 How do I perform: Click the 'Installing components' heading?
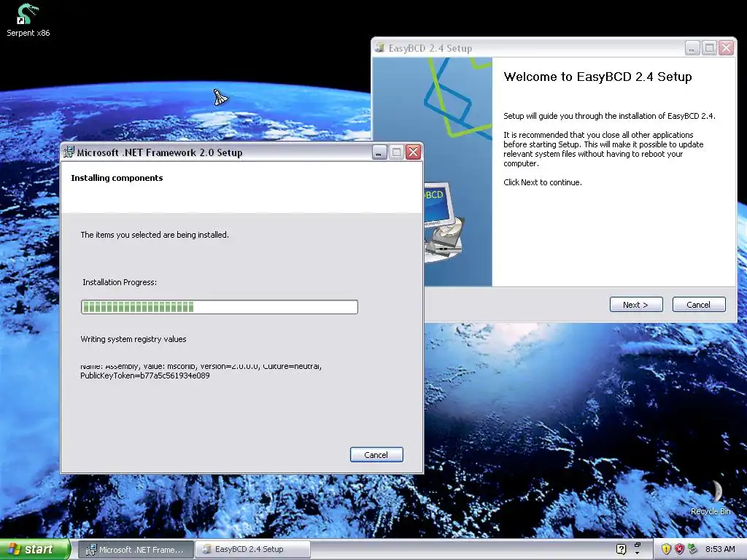[117, 178]
